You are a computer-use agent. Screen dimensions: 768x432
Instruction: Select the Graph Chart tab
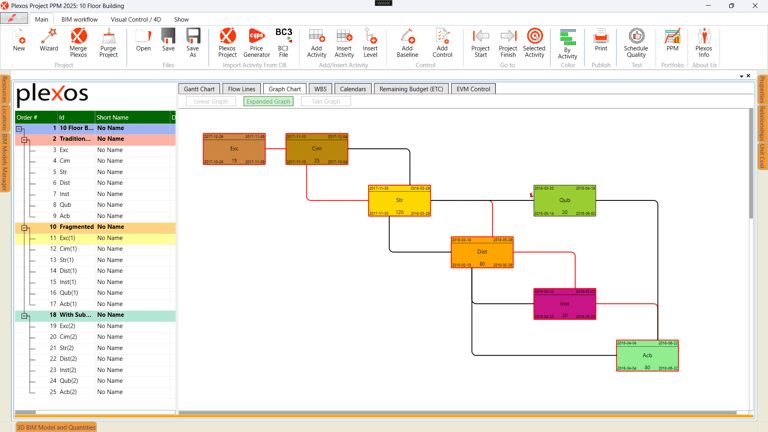[x=285, y=89]
